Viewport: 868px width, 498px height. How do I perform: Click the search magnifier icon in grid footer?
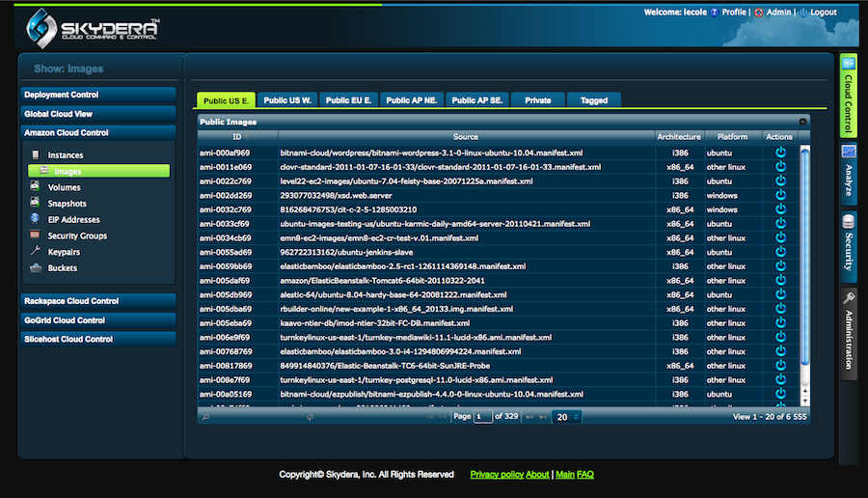205,417
